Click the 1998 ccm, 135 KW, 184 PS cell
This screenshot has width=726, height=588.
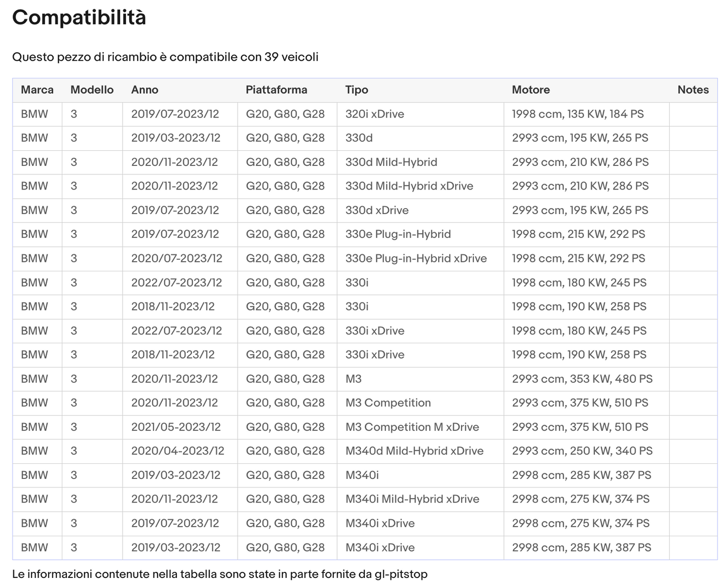(x=578, y=114)
